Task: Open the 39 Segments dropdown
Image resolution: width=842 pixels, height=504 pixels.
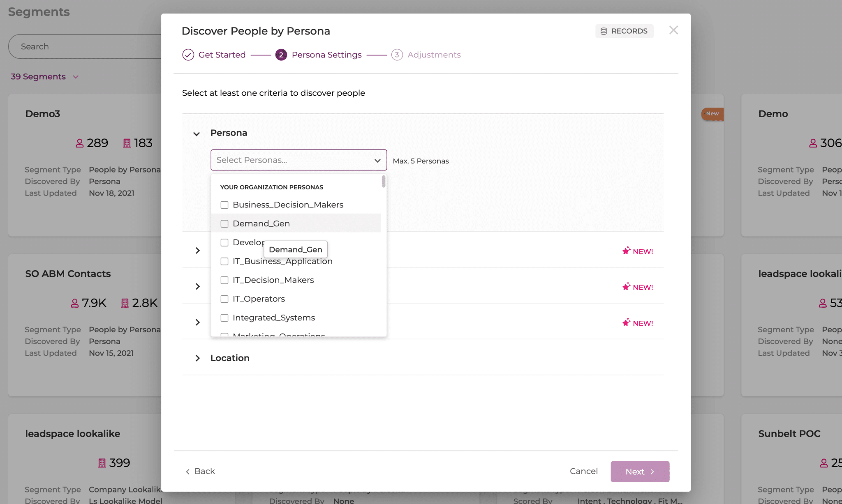Action: (x=44, y=76)
